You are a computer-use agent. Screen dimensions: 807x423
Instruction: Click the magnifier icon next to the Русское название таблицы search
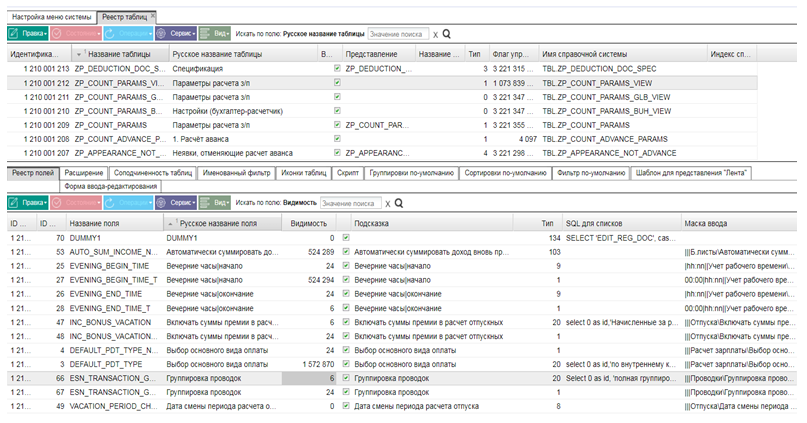click(x=447, y=34)
